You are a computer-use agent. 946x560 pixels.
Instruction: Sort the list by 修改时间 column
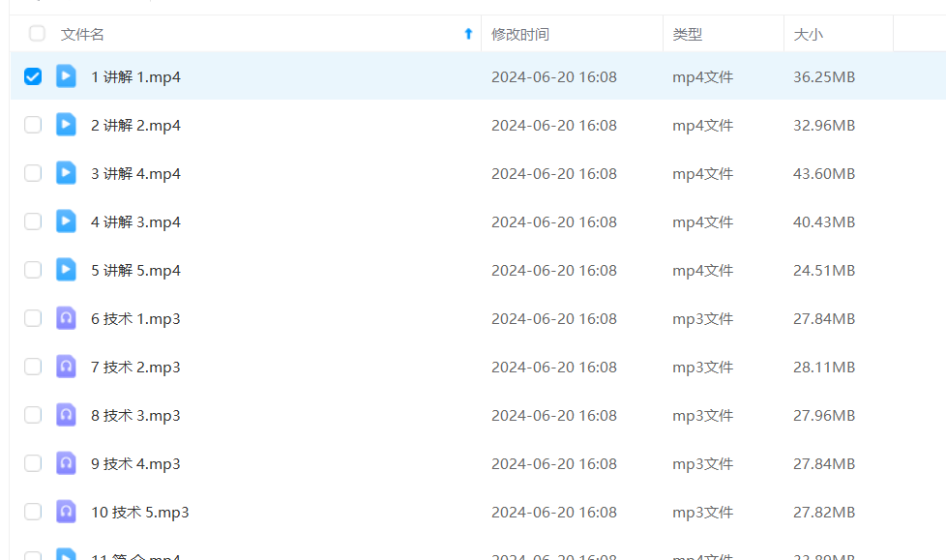[520, 34]
